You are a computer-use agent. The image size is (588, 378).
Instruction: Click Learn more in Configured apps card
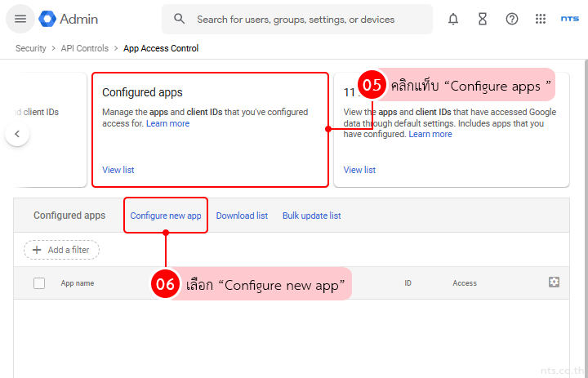click(x=167, y=123)
